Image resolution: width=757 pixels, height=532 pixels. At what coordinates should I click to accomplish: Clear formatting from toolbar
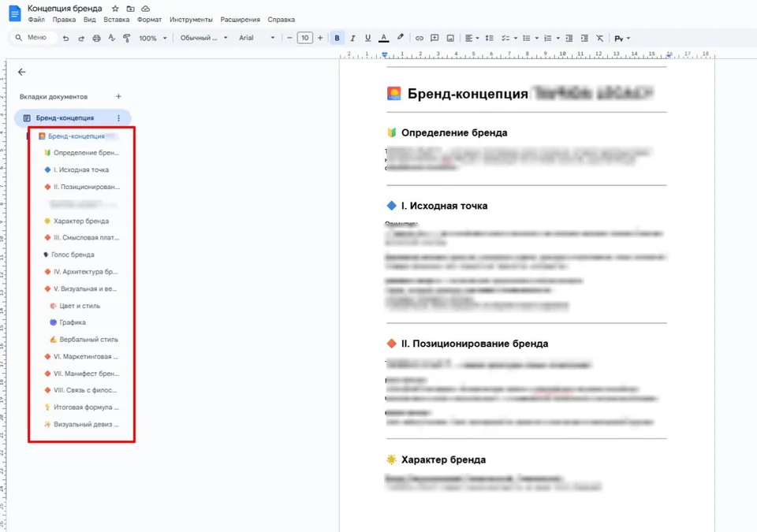[x=599, y=38]
